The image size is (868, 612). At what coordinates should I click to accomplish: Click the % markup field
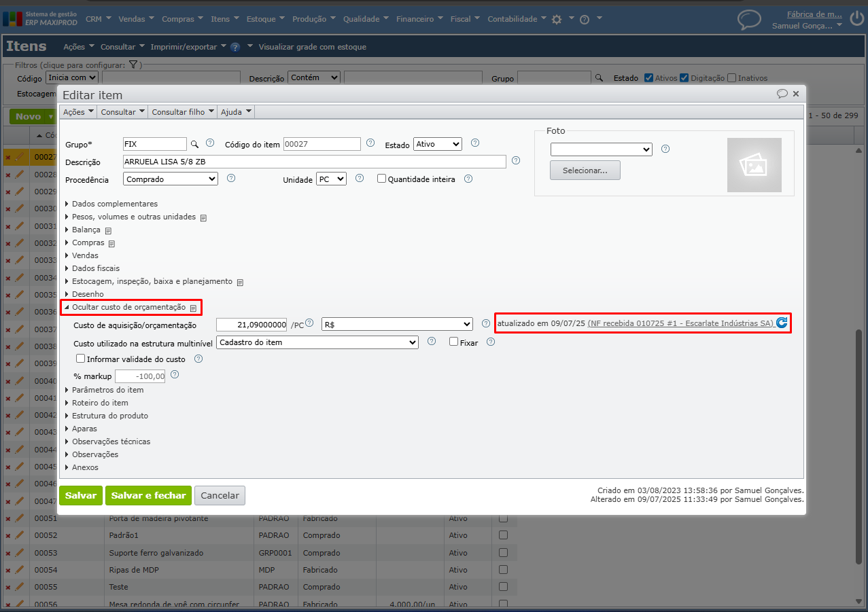click(141, 376)
